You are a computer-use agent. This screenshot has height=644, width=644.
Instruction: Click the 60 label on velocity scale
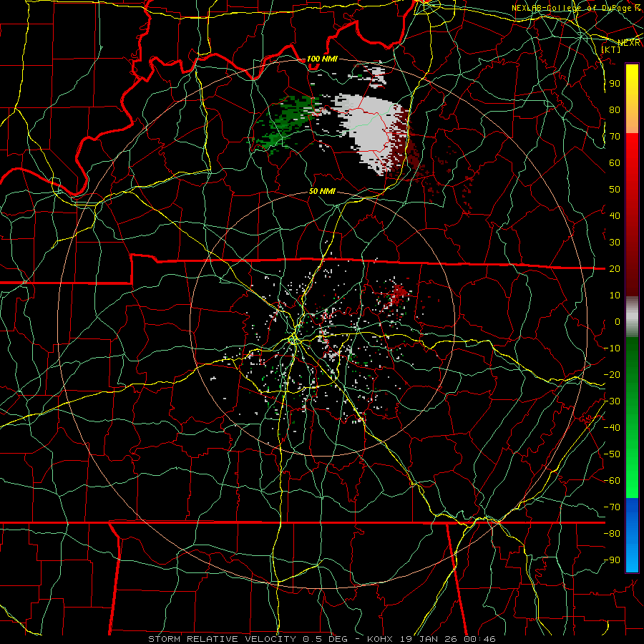615,163
